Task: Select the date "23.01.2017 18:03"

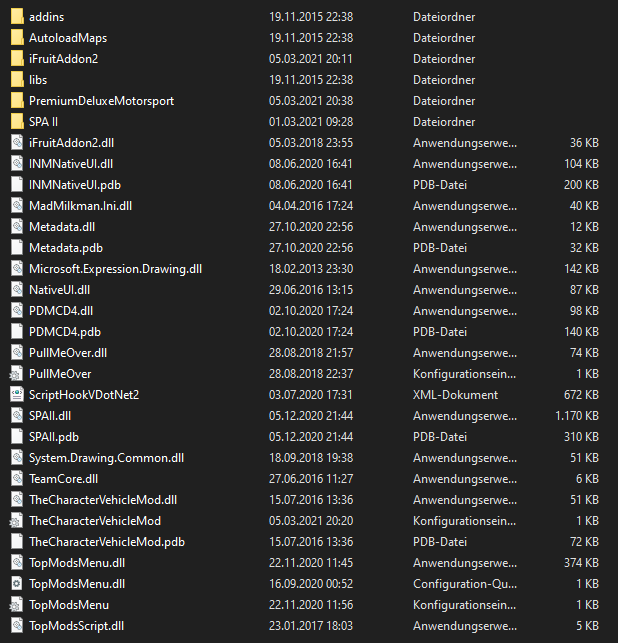Action: pyautogui.click(x=311, y=626)
